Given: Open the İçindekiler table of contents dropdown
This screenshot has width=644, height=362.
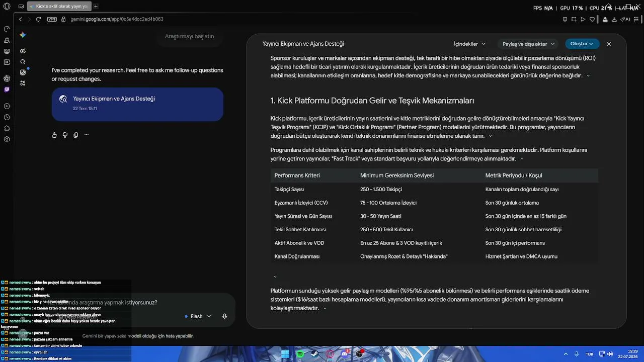Looking at the screenshot, I should coord(469,44).
